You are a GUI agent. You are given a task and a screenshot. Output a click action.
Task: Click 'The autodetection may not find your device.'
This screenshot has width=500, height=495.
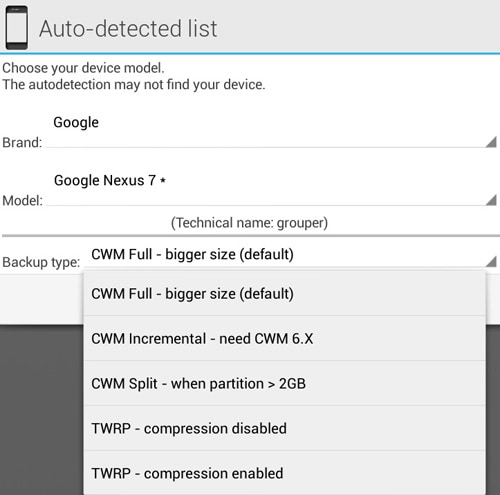(x=134, y=85)
